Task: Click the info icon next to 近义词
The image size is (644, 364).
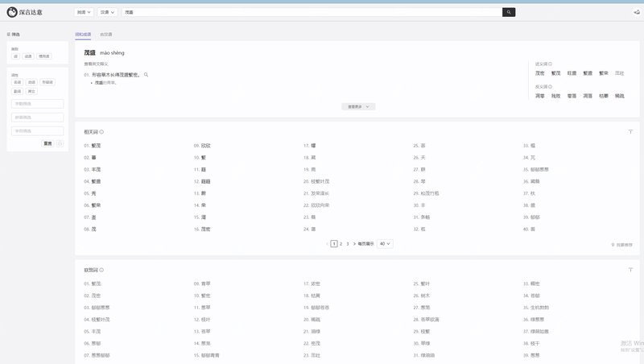Action: coord(550,64)
